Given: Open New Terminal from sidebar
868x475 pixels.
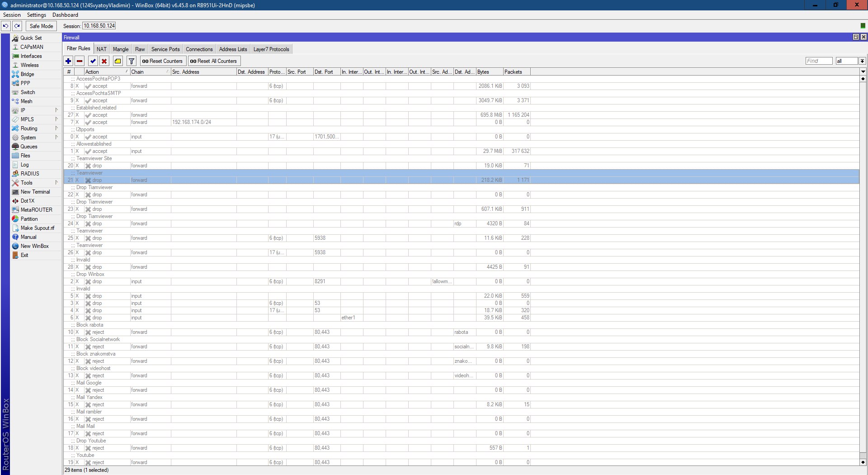Looking at the screenshot, I should coord(36,192).
